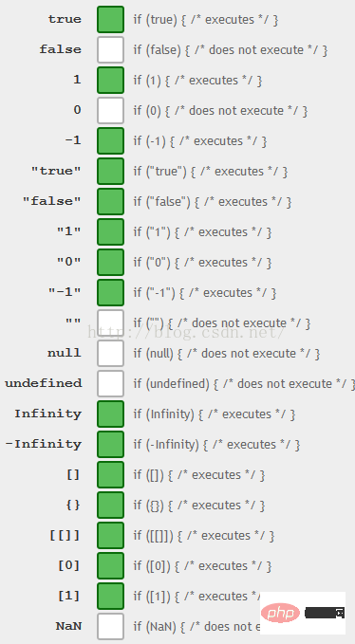Click the if ([]) executes code text
The height and width of the screenshot is (644, 355).
[199, 475]
